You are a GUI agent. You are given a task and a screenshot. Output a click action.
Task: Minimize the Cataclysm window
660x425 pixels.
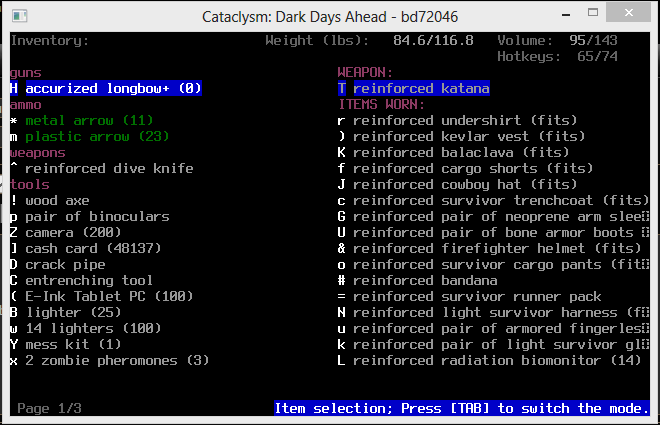[566, 15]
